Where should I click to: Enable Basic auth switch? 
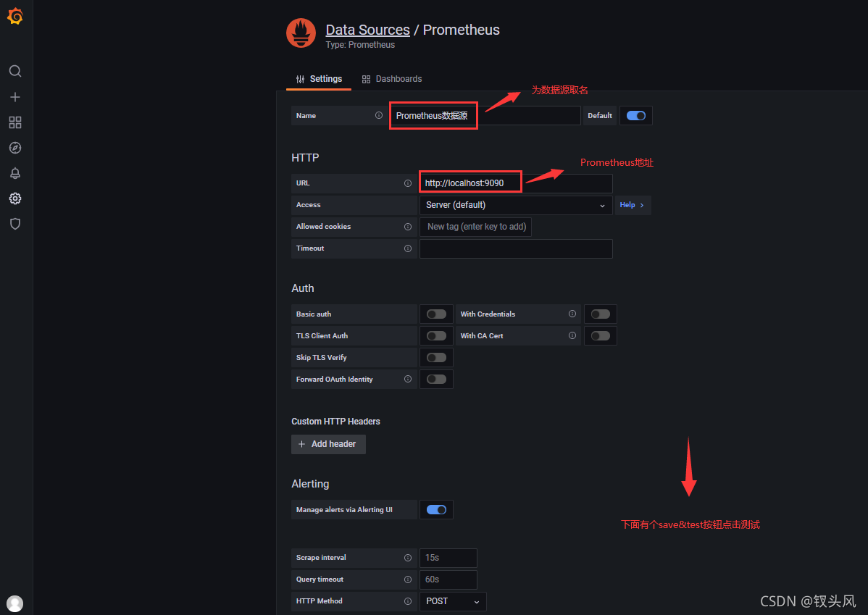point(436,314)
